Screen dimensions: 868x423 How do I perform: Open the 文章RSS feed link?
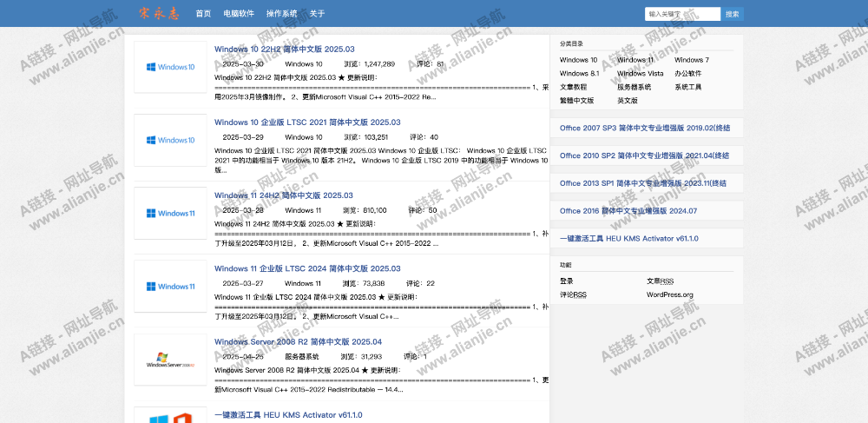(660, 281)
